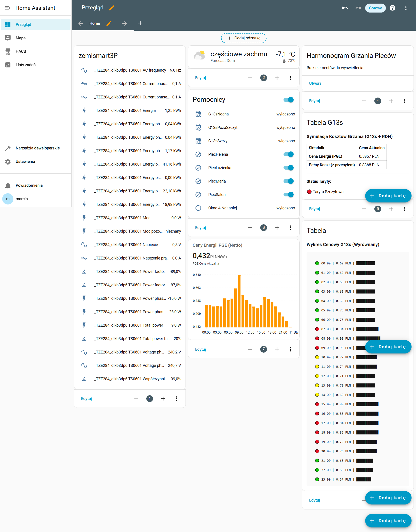Disable the PiecSalon switch
Screen dimensions: 416x532
click(x=288, y=195)
